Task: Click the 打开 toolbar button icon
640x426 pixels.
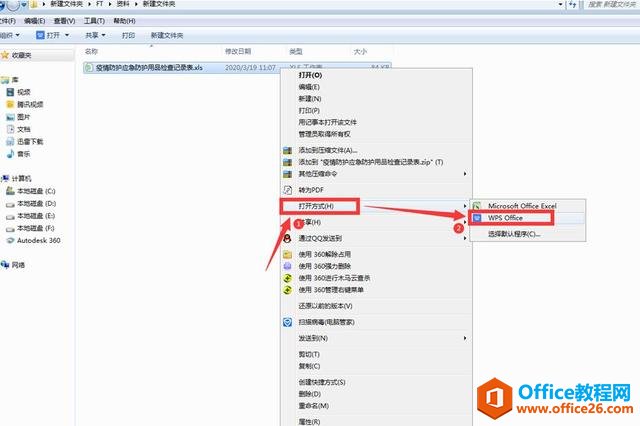Action: 40,36
